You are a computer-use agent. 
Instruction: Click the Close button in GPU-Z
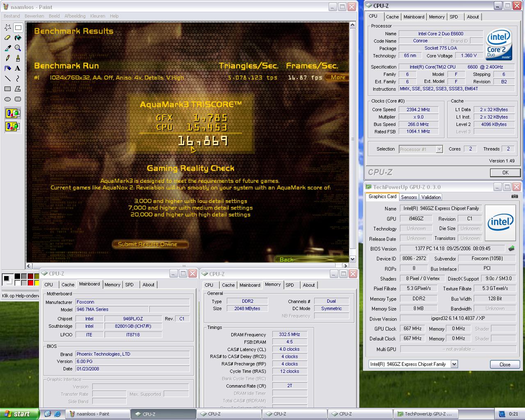505,364
